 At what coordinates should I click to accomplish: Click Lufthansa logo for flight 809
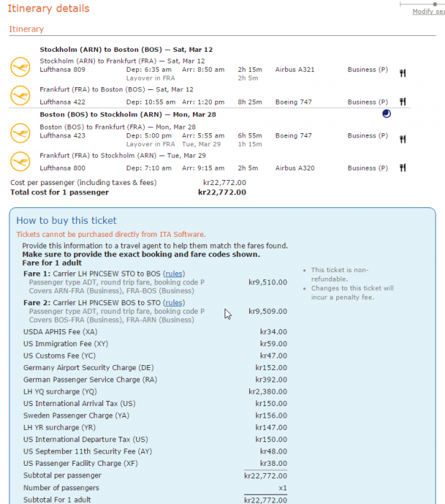(20, 67)
